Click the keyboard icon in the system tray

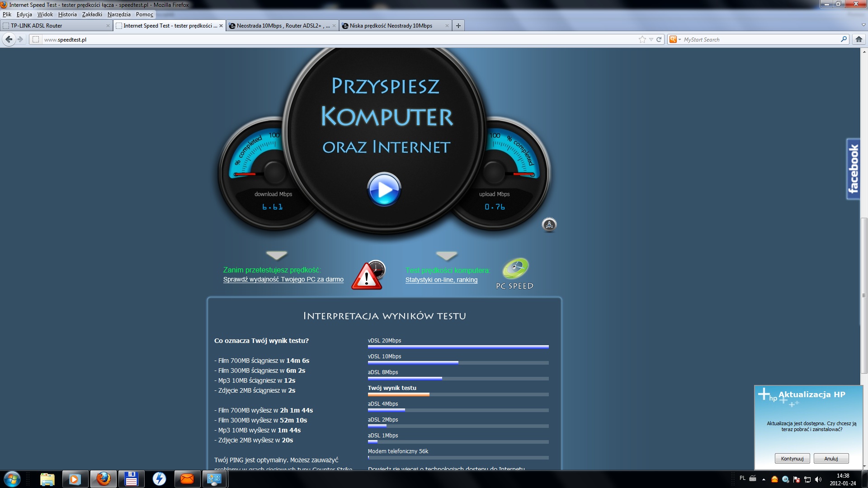[753, 479]
